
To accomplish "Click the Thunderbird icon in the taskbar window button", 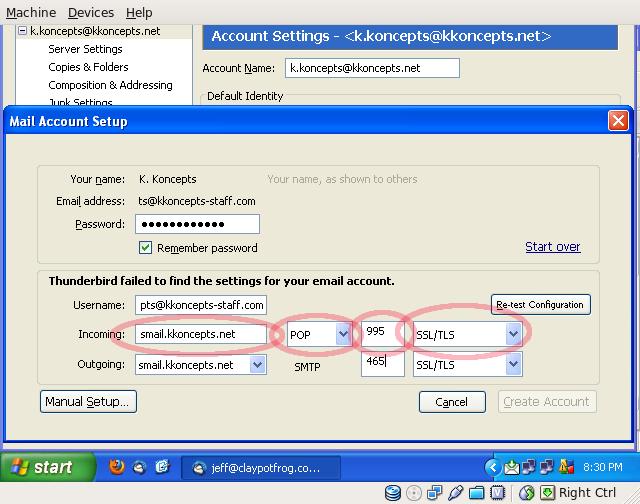I will pyautogui.click(x=199, y=468).
